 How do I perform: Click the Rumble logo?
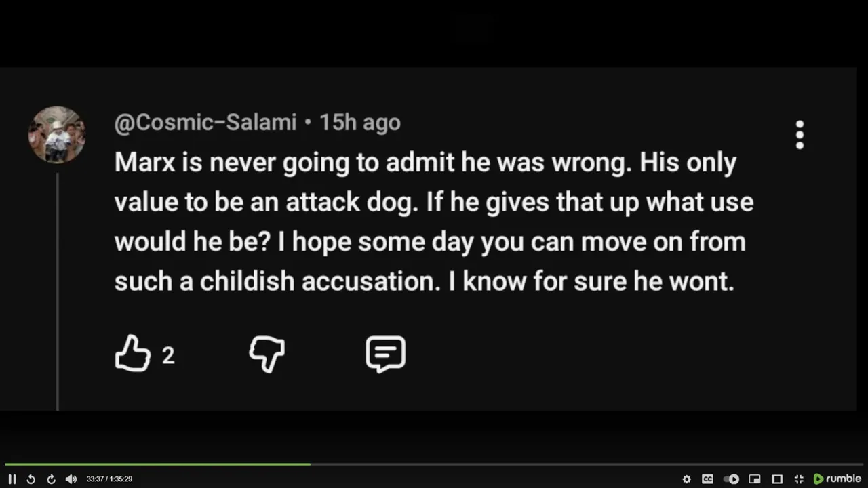837,479
